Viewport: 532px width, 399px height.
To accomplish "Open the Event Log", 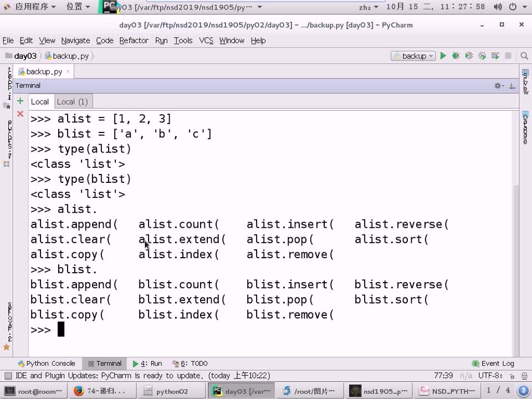I will pos(493,364).
